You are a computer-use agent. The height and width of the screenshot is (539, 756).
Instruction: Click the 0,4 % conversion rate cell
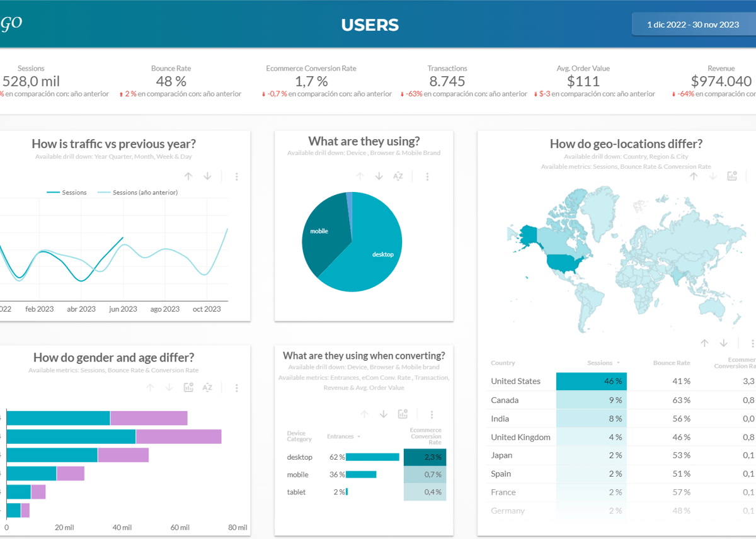pyautogui.click(x=425, y=492)
